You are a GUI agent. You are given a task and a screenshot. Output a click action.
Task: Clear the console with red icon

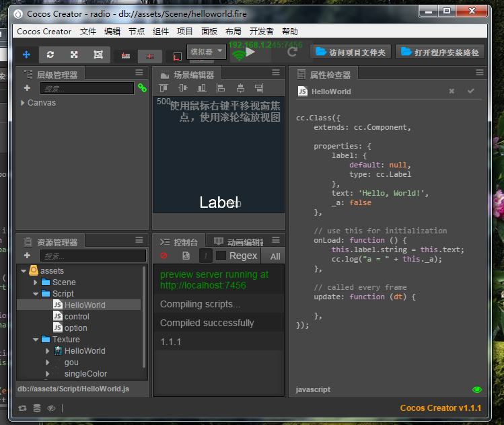pos(164,256)
